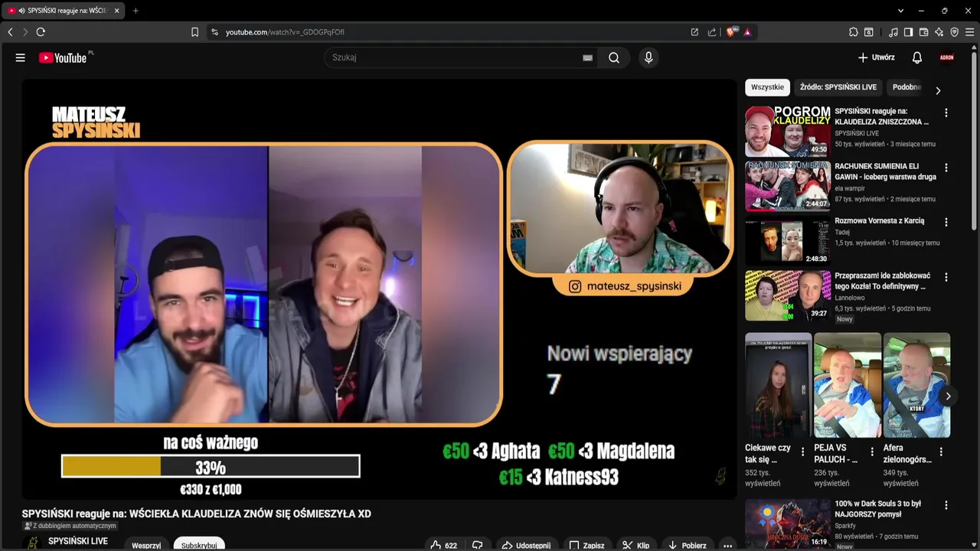The height and width of the screenshot is (551, 980).
Task: Click the Utwórz create button
Action: 877,57
